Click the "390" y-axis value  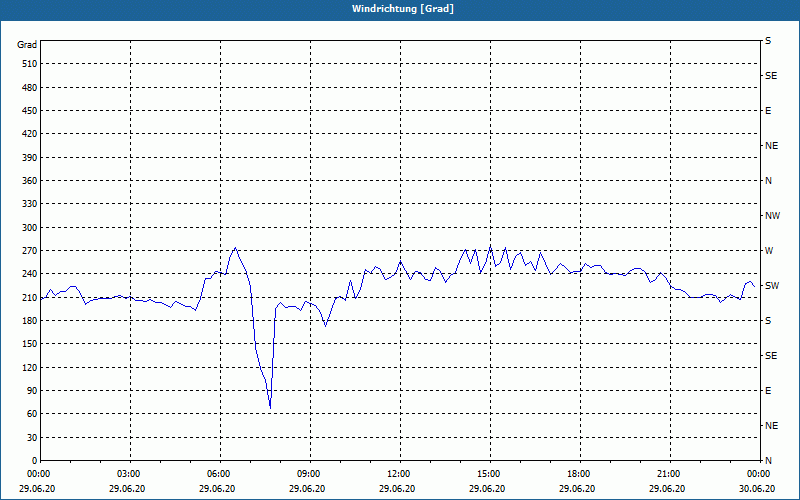pyautogui.click(x=30, y=158)
